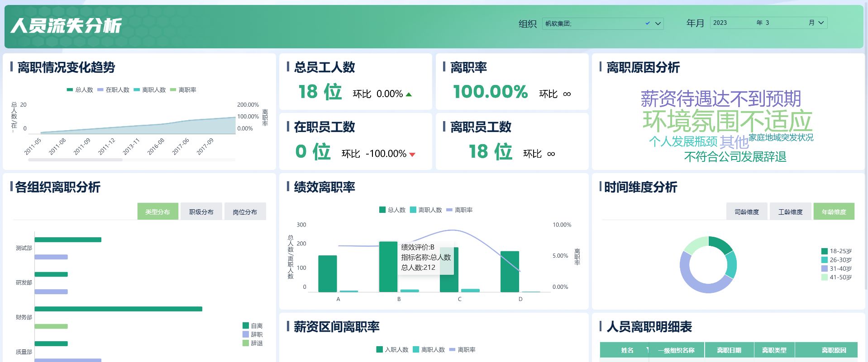This screenshot has width=868, height=362.
Task: Select the 工龄维度 tab
Action: [791, 212]
